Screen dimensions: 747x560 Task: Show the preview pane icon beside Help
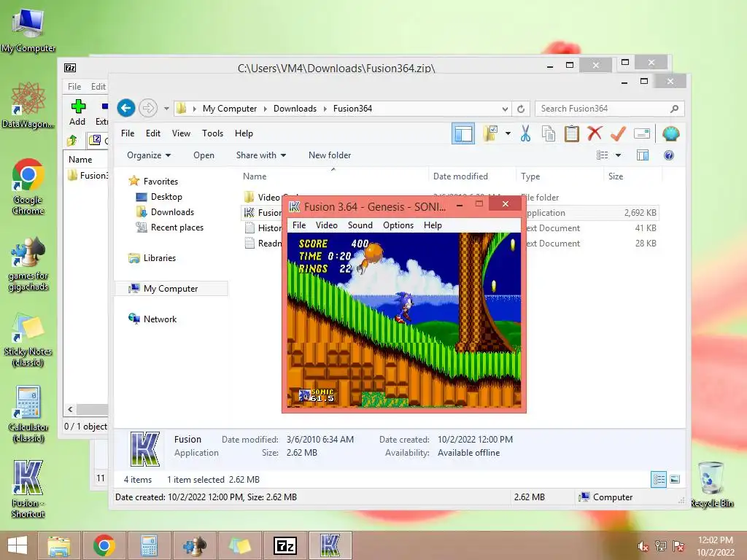click(643, 155)
